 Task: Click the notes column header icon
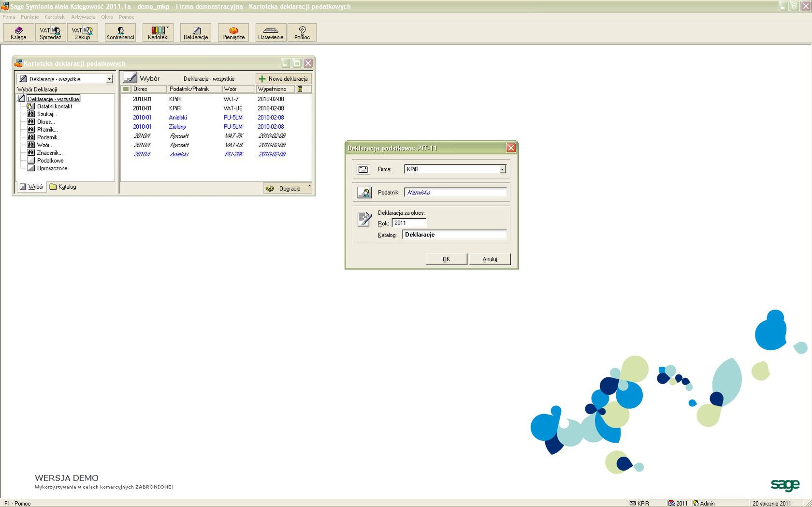click(300, 89)
